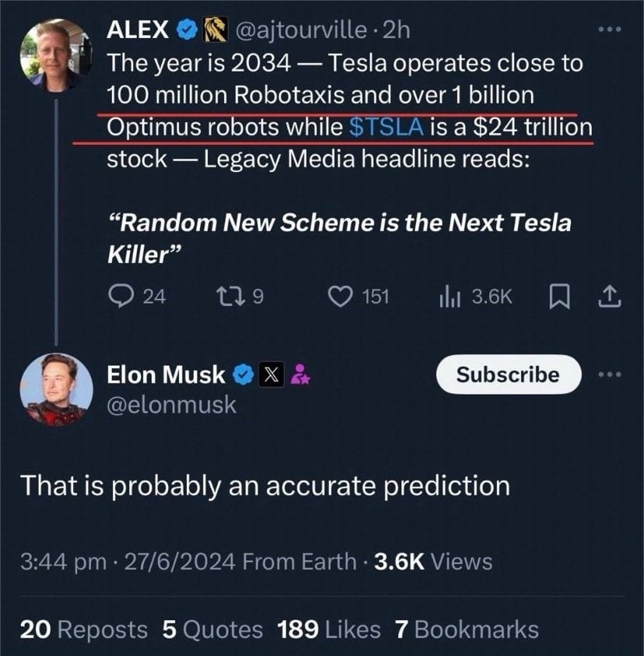Open Elon Musk's profile avatar
This screenshot has height=656, width=644.
click(x=54, y=389)
